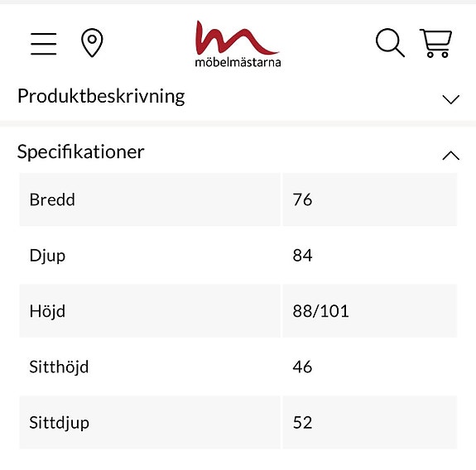
Task: Select the Höjd row label
Action: tap(47, 311)
